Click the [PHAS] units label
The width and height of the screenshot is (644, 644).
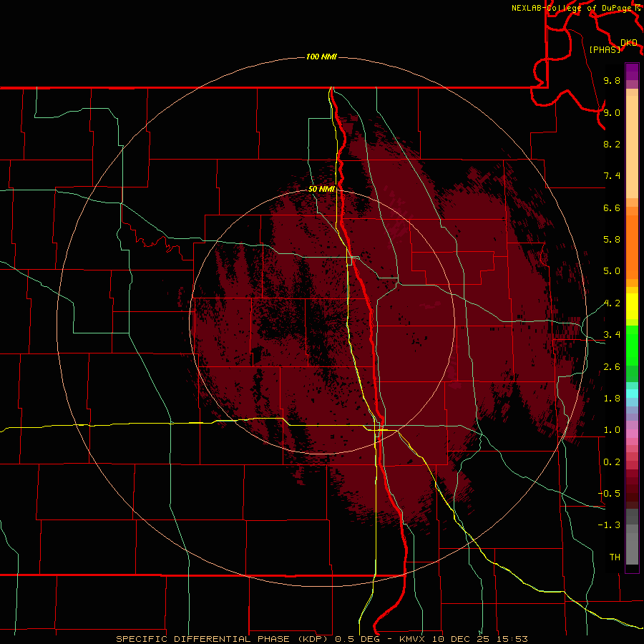pos(605,49)
